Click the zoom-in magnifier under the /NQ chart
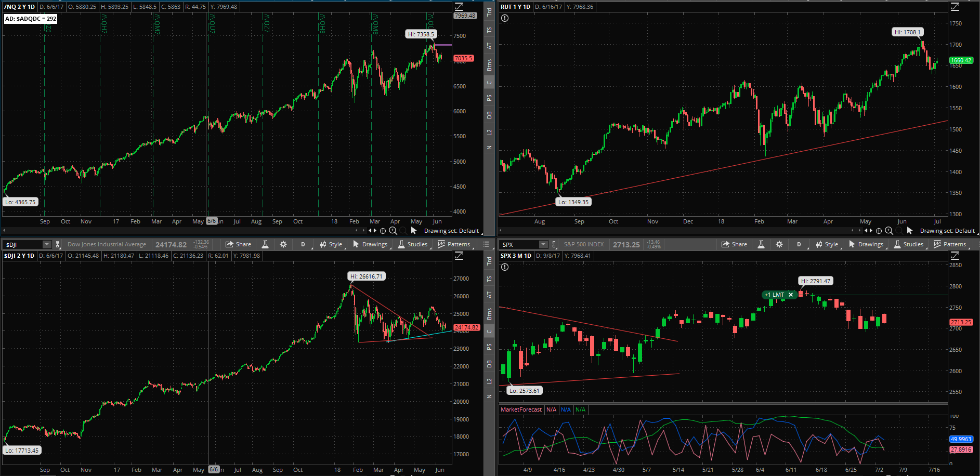980x476 pixels. [393, 231]
